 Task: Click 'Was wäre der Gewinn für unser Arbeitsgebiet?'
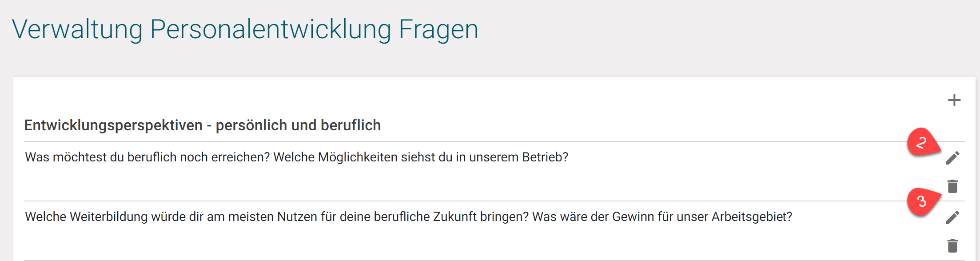(662, 217)
